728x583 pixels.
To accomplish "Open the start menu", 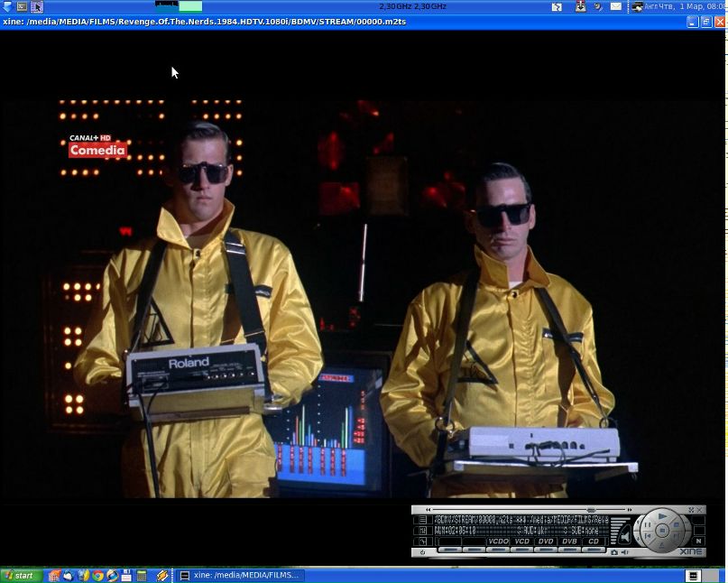I will point(22,576).
